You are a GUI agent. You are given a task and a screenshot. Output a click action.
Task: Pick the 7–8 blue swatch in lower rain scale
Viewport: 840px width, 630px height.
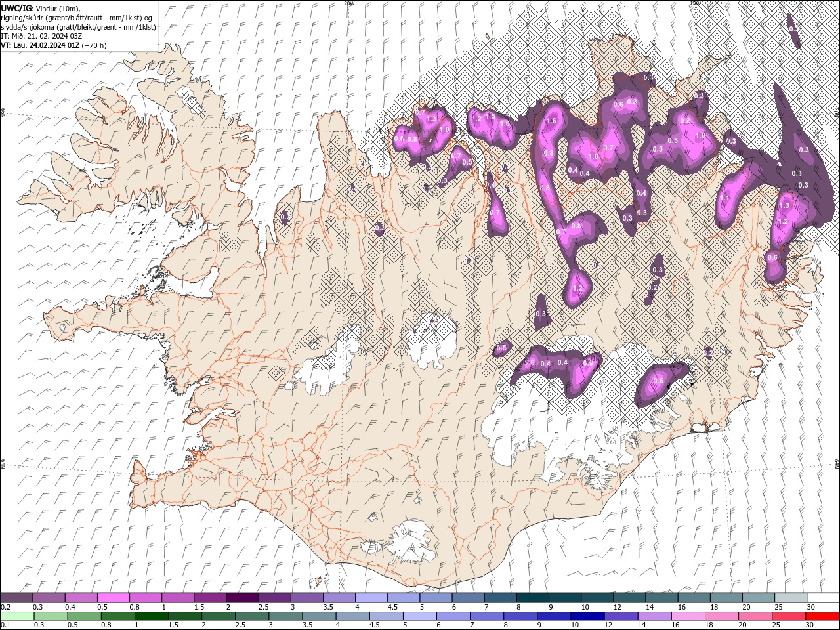point(488,616)
